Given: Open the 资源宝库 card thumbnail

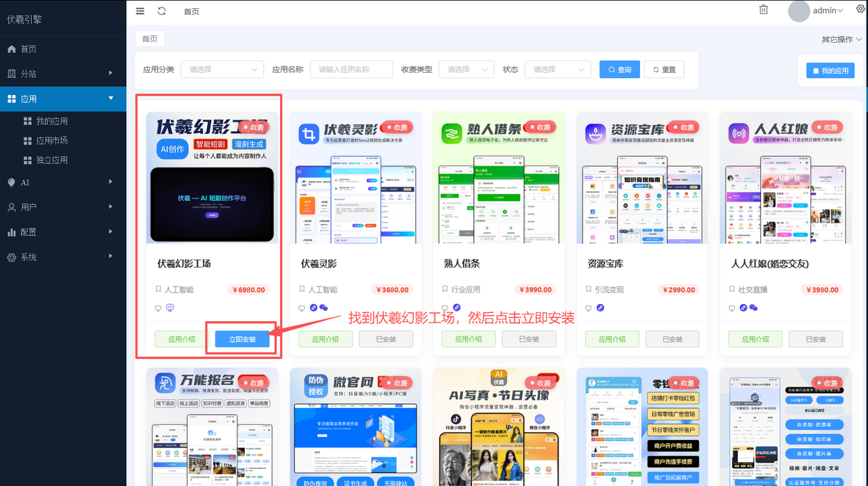Looking at the screenshot, I should pos(642,178).
